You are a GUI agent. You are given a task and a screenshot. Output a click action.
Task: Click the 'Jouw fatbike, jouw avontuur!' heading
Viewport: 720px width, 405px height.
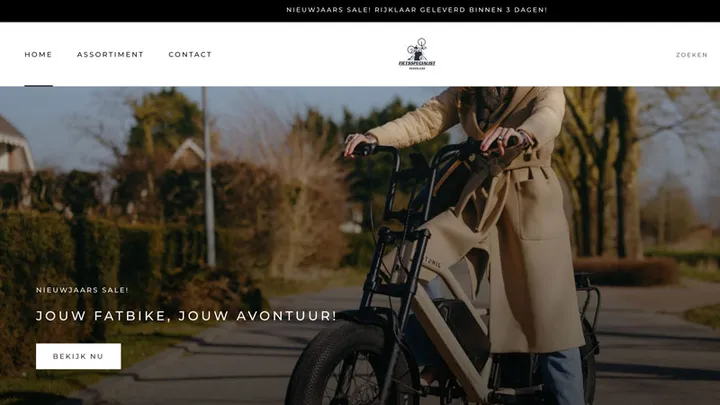[x=186, y=316]
